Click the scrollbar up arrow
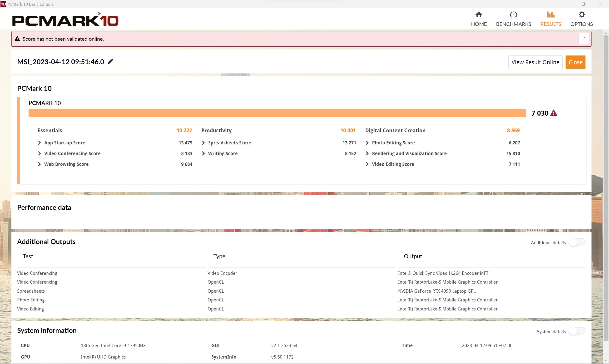This screenshot has width=609, height=364. pyautogui.click(x=606, y=33)
